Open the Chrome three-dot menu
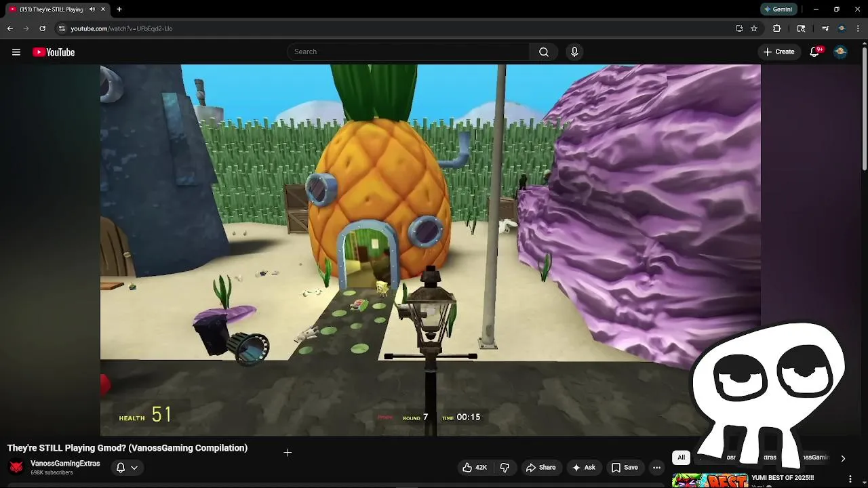Image resolution: width=868 pixels, height=488 pixels. 858,28
